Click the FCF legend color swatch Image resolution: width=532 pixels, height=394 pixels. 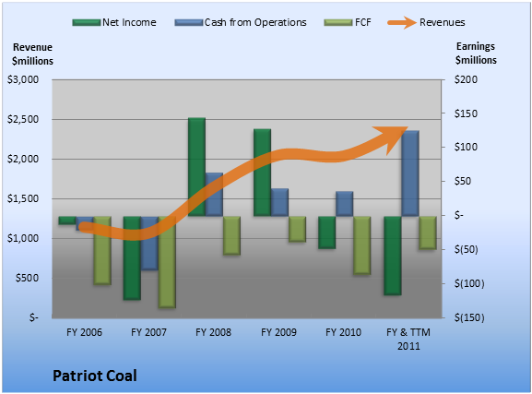click(338, 23)
